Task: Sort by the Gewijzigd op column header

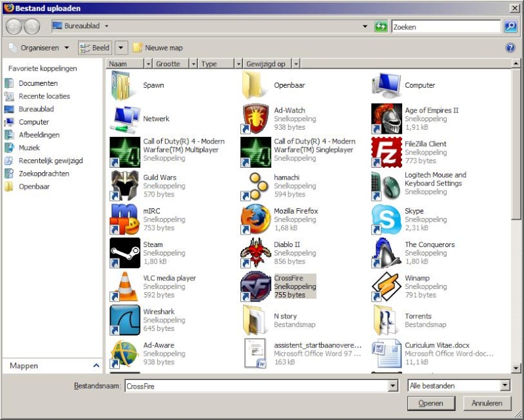Action: [267, 64]
